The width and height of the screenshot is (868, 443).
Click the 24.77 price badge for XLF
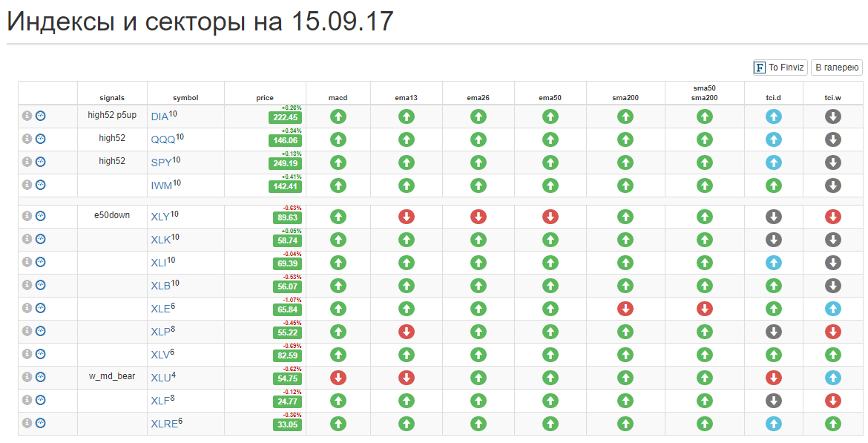tap(287, 401)
